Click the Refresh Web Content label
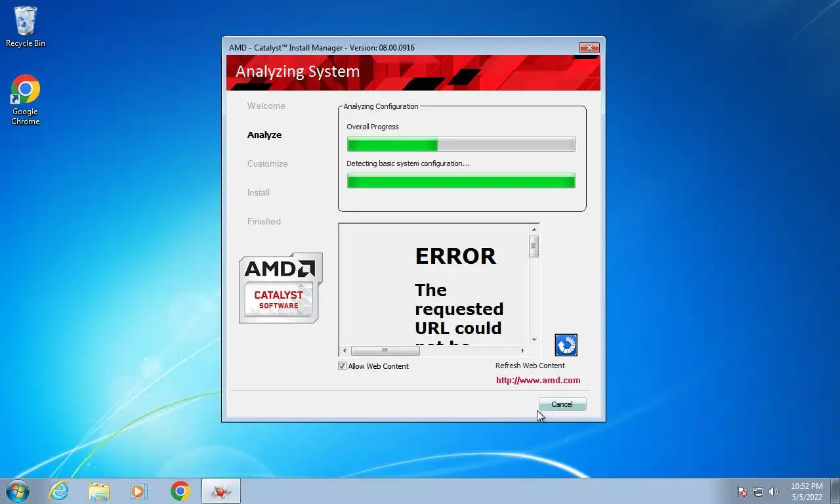 pyautogui.click(x=530, y=366)
